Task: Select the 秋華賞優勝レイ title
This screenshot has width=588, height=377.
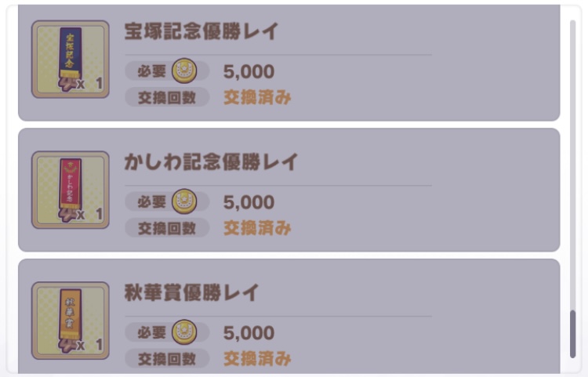Action: point(191,293)
